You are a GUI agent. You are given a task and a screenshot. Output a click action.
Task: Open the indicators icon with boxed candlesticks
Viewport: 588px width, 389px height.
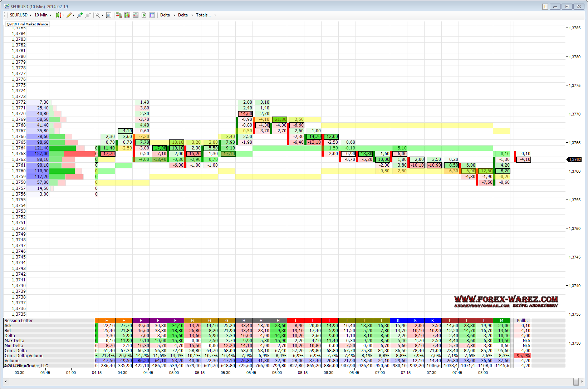click(127, 15)
